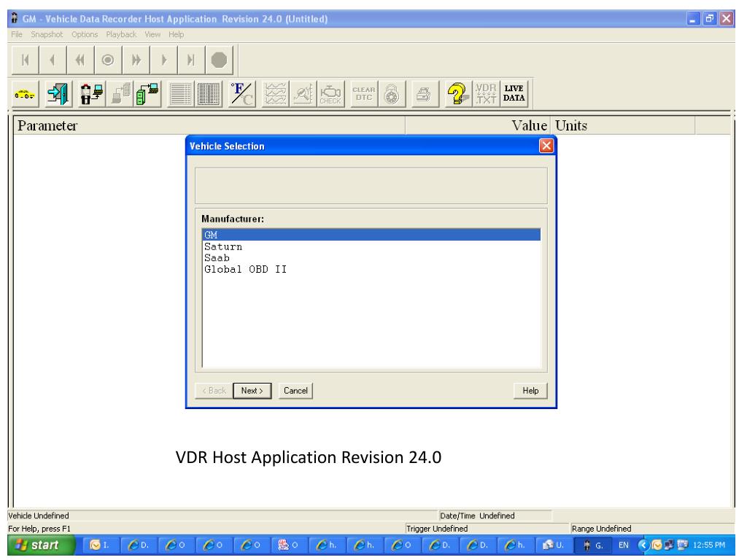This screenshot has height=560, width=747.
Task: Restore down the main application window
Action: pyautogui.click(x=710, y=18)
